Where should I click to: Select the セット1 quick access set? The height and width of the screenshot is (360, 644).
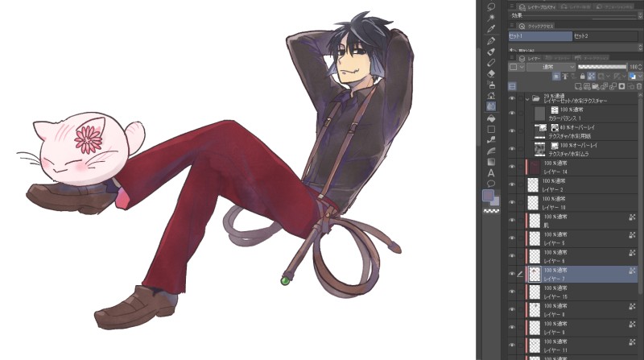540,36
